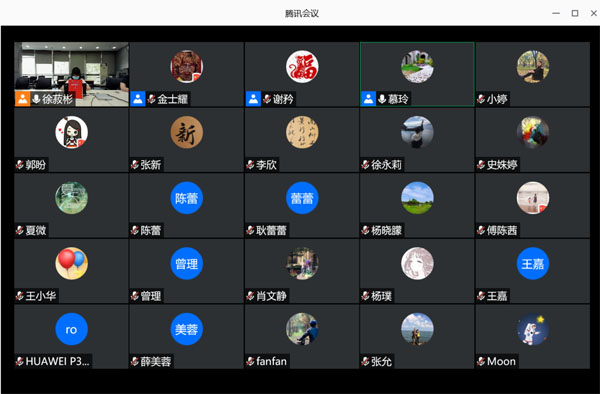Maximize the 腾讯会议 window

[x=575, y=13]
